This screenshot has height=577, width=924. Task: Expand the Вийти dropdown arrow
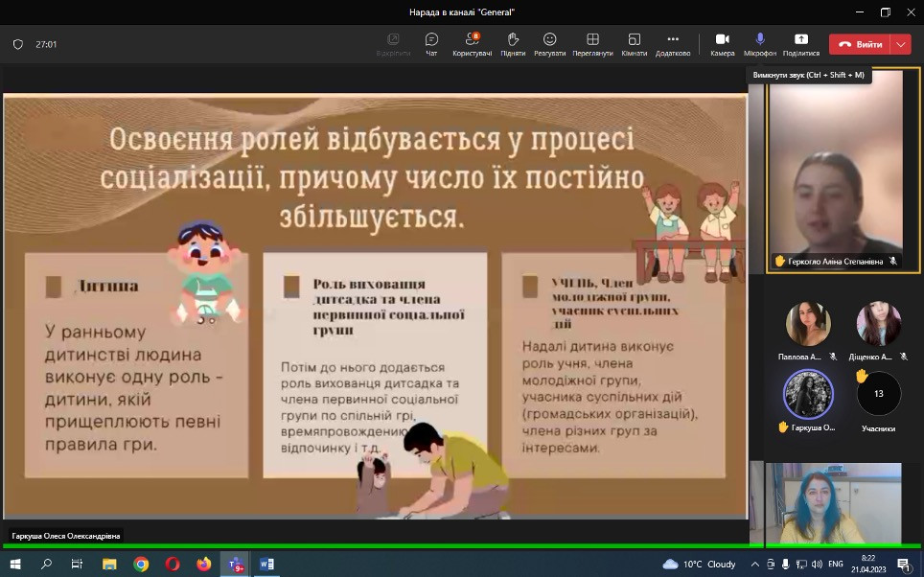coord(901,44)
